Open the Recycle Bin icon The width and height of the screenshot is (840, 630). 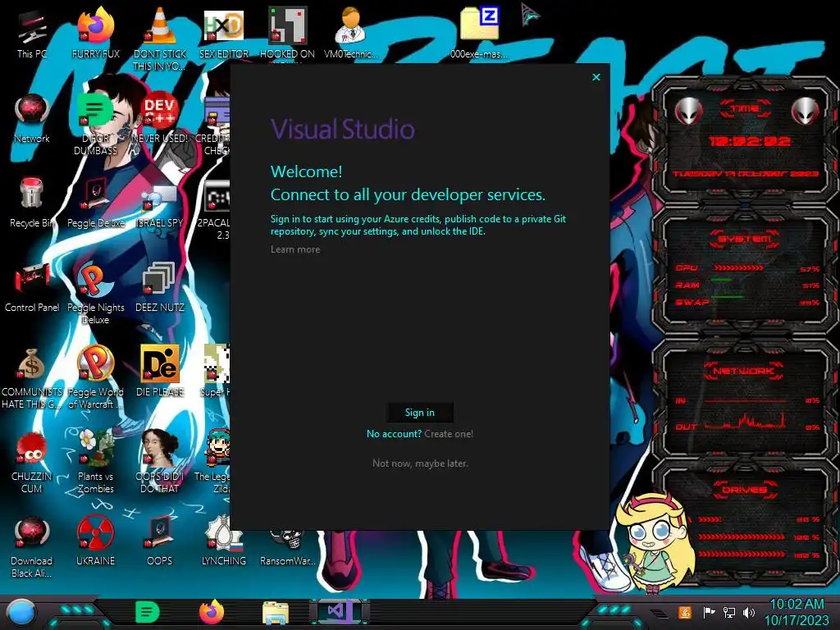coord(32,203)
